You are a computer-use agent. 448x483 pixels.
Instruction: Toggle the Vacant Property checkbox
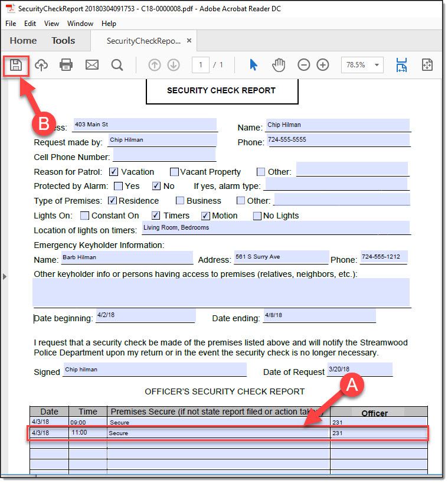pyautogui.click(x=174, y=172)
